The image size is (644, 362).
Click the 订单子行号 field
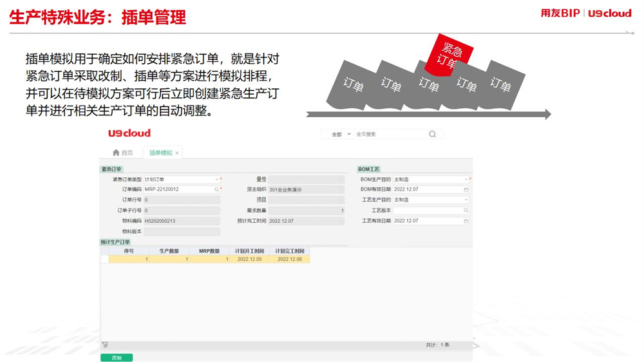(182, 211)
